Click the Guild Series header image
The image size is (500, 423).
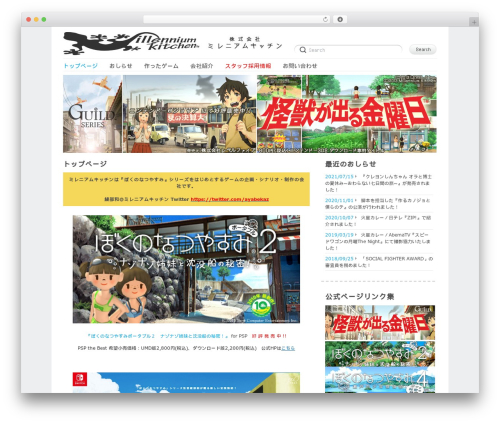click(92, 114)
